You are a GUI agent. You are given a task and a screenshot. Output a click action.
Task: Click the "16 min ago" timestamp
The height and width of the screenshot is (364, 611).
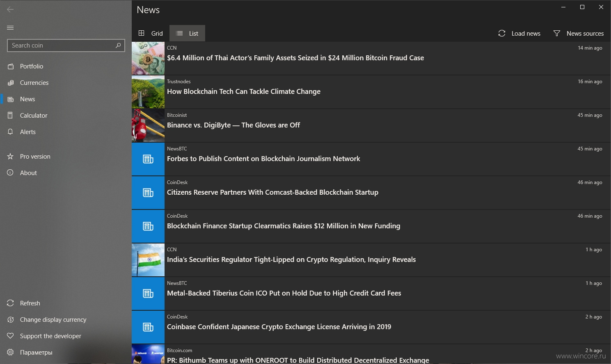[x=590, y=82]
